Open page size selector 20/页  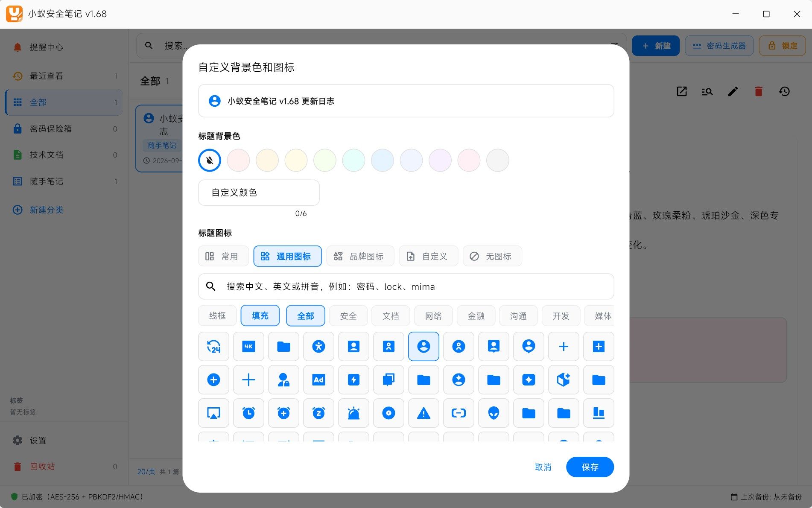pyautogui.click(x=146, y=471)
